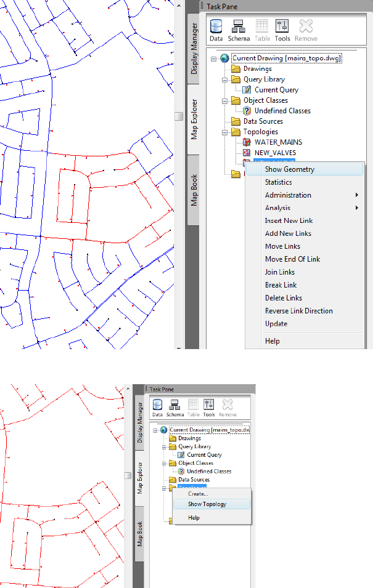373x588 pixels.
Task: Open the Analysis submenu
Action: click(305, 207)
